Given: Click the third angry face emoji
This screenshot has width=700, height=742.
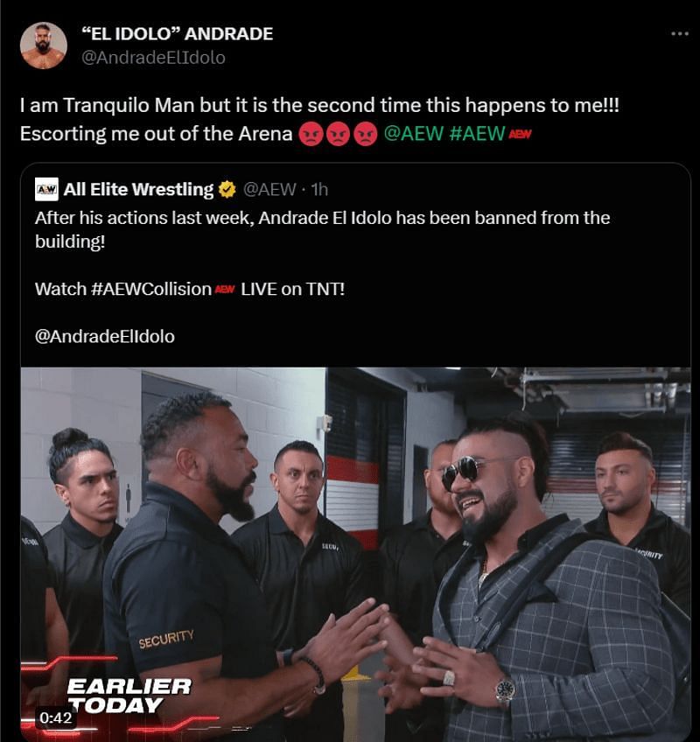Looking at the screenshot, I should pos(366,134).
